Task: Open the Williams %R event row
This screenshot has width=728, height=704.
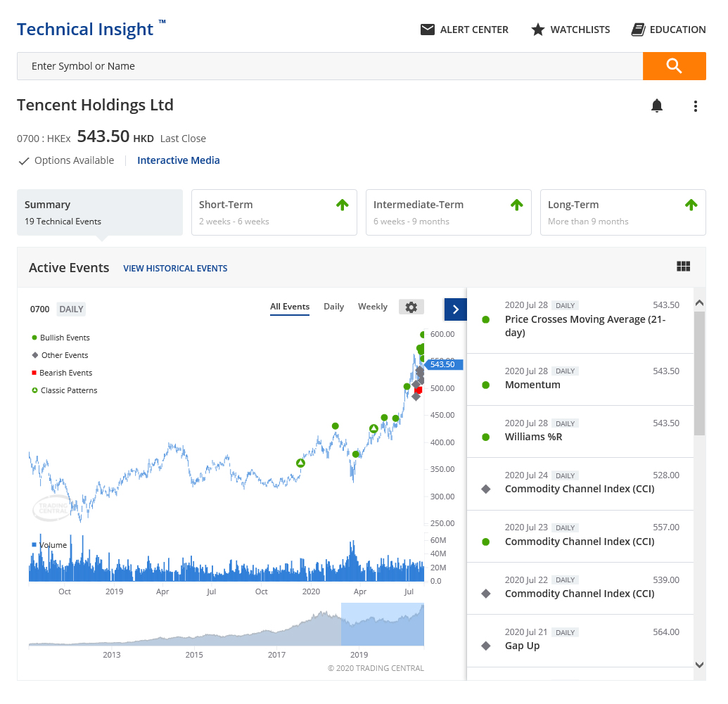Action: pos(580,432)
